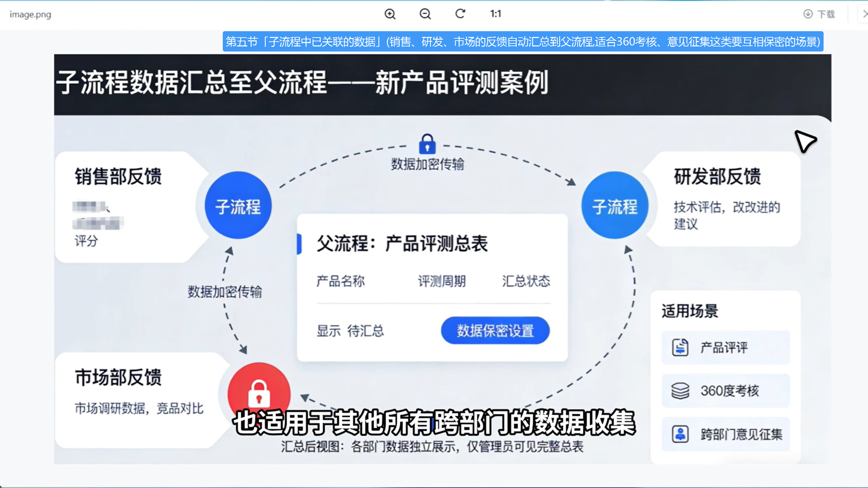Viewport: 868px width, 488px height.
Task: Select the 产品评评 scenario item
Action: click(x=726, y=347)
